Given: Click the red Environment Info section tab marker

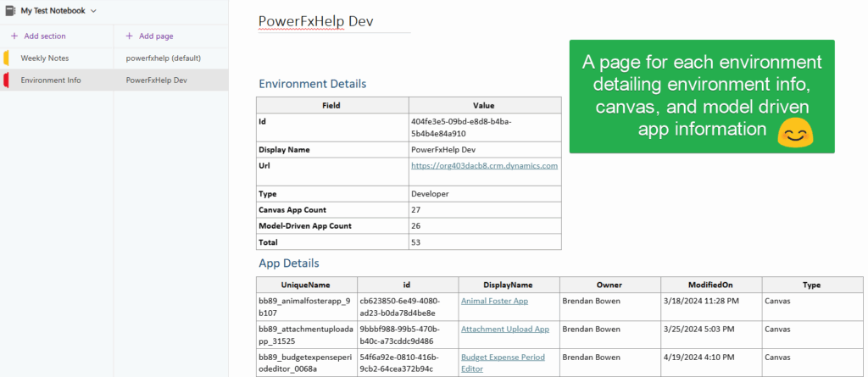Looking at the screenshot, I should [6, 80].
